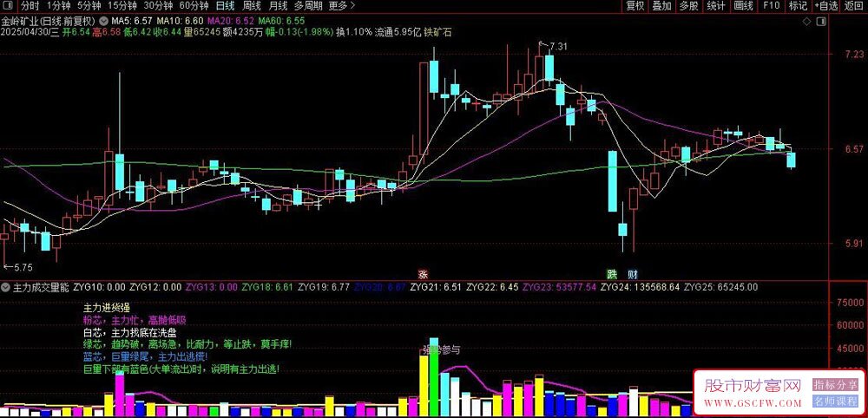Open the 多股 multi-stock view
Viewport: 868px width, 418px height.
point(689,7)
